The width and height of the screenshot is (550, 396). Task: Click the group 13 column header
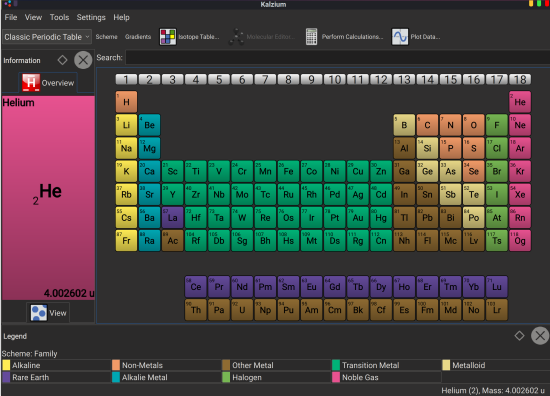click(x=404, y=79)
